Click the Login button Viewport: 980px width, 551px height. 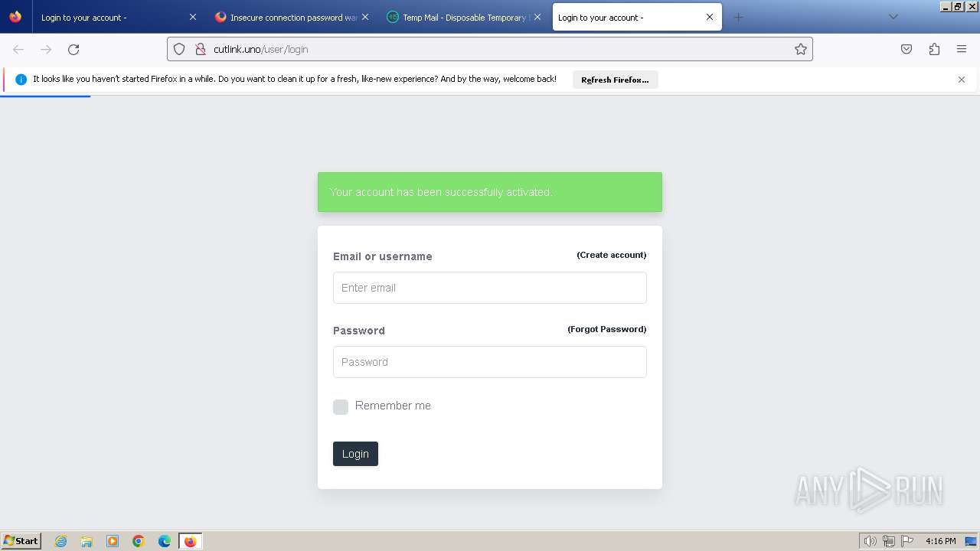[355, 454]
